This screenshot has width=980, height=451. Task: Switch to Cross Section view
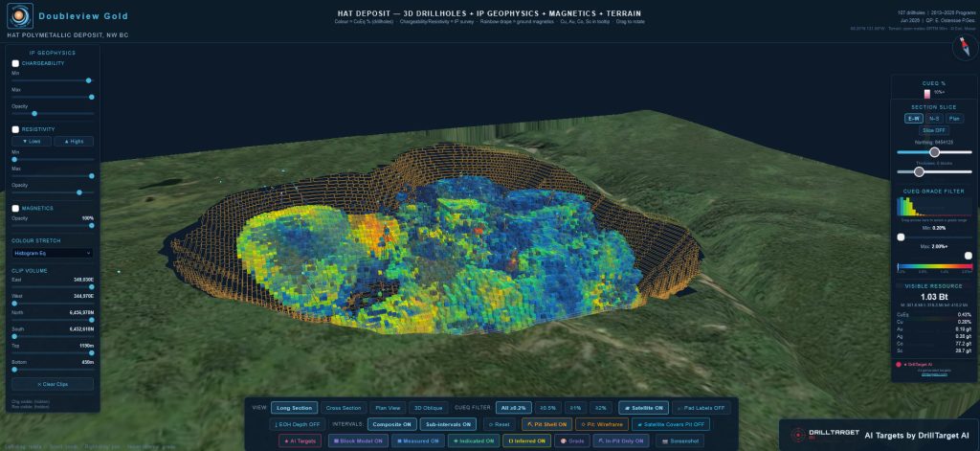(x=344, y=408)
